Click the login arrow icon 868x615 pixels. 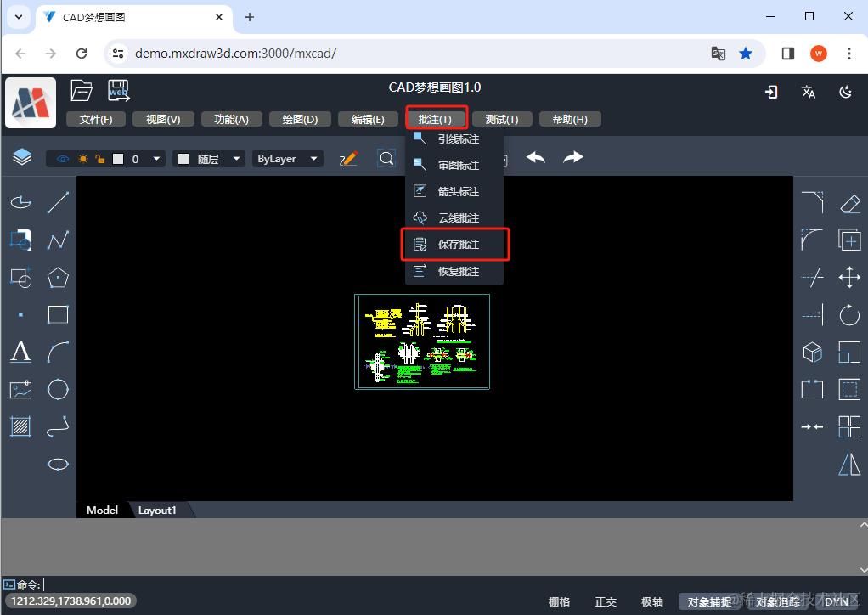771,92
